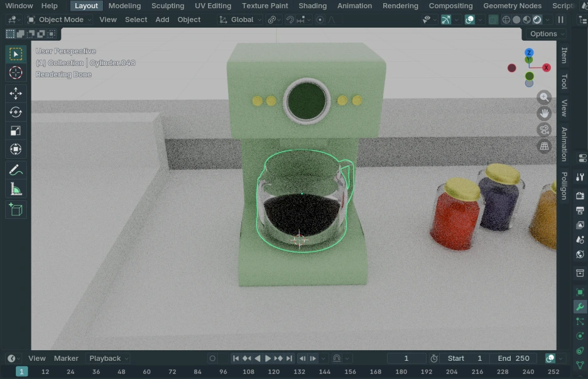Toggle X-Ray mode

(x=493, y=20)
